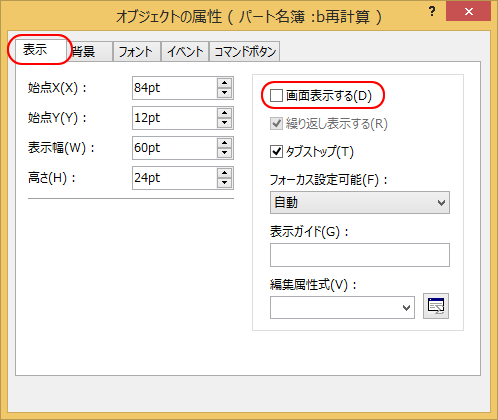Image resolution: width=498 pixels, height=420 pixels.
Task: Decrease 表示幅 value with down arrow
Action: point(224,153)
